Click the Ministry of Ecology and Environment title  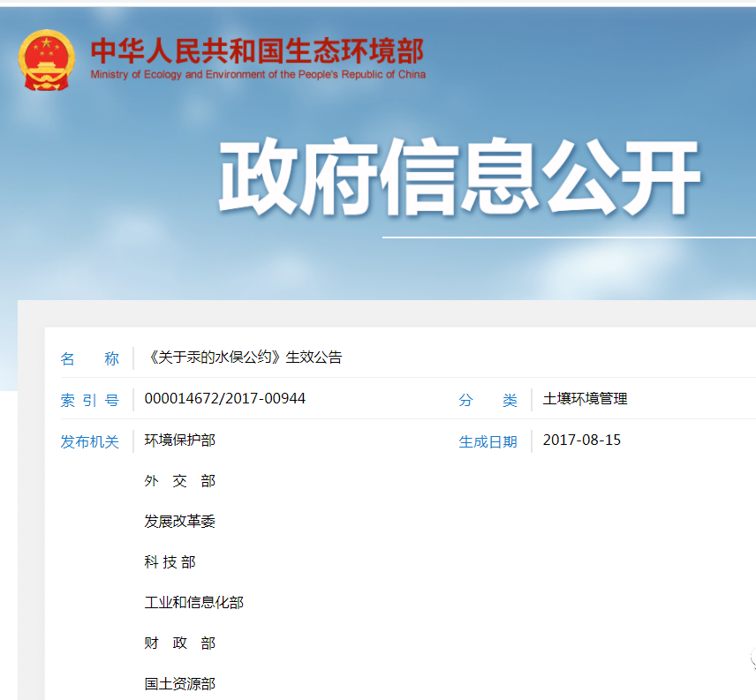pyautogui.click(x=256, y=51)
